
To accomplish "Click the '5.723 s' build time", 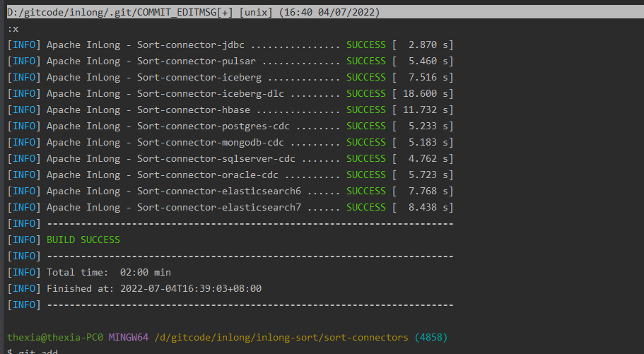I will (x=428, y=175).
